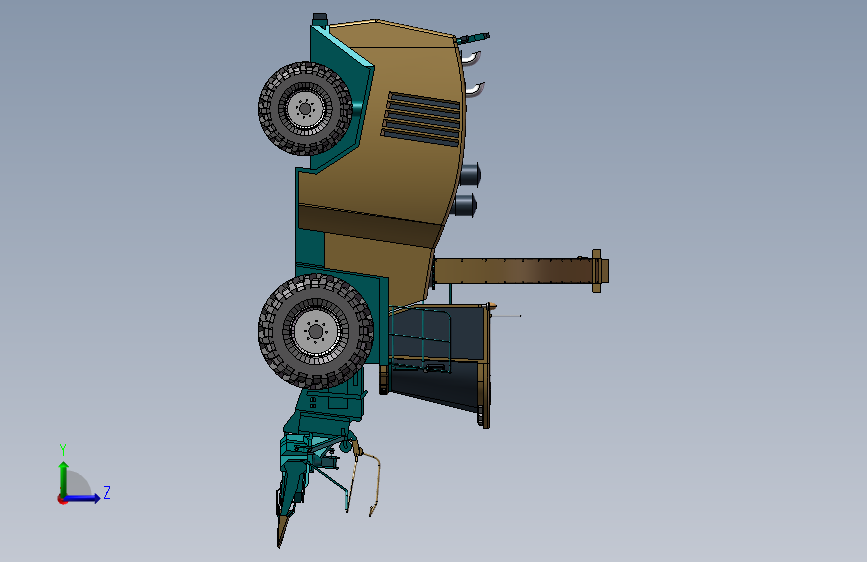Screen dimensions: 867x562
Task: Click the "Z" label on the orientation triad
Action: pyautogui.click(x=107, y=492)
